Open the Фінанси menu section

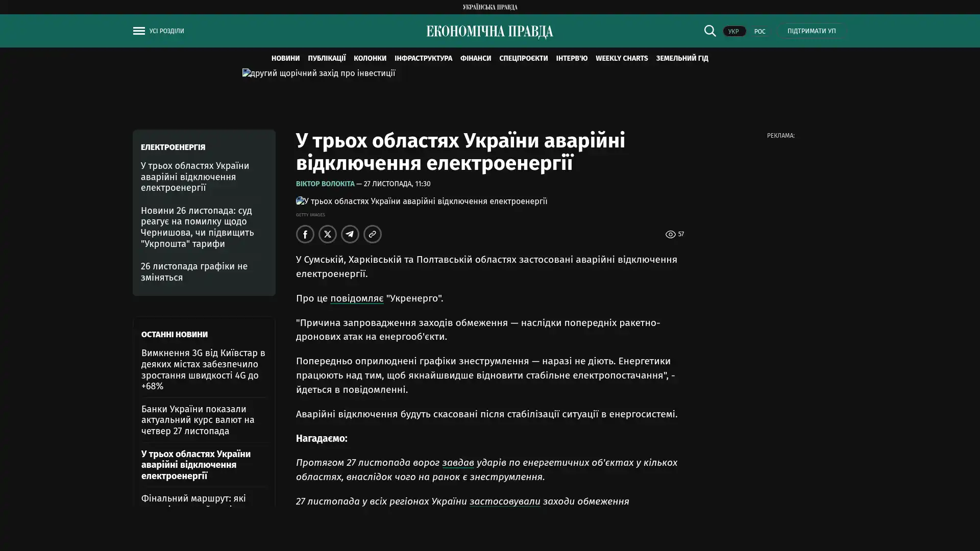[x=475, y=58]
